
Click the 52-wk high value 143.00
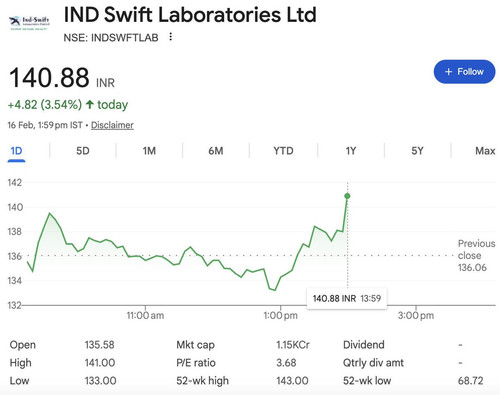click(x=292, y=381)
